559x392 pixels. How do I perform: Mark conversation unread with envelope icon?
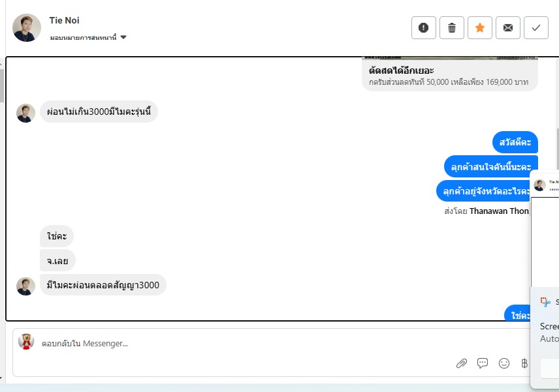508,27
